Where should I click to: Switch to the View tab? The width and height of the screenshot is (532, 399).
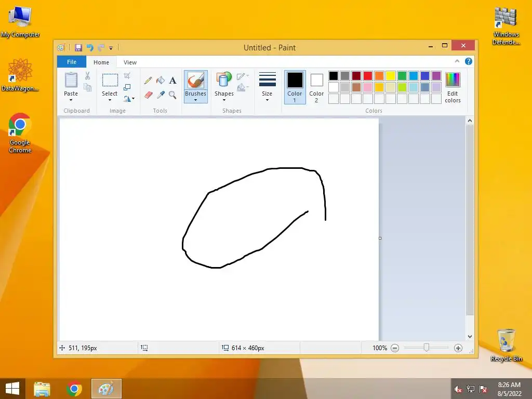click(x=130, y=62)
